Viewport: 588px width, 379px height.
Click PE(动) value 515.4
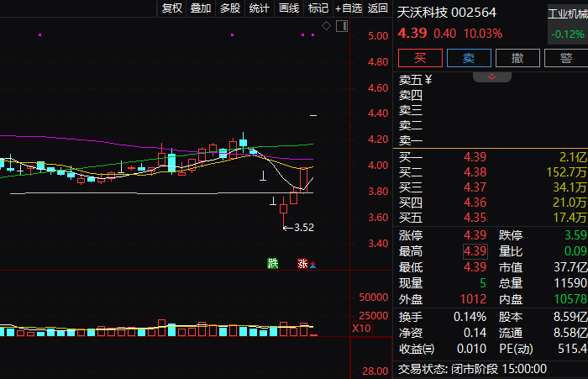point(572,349)
